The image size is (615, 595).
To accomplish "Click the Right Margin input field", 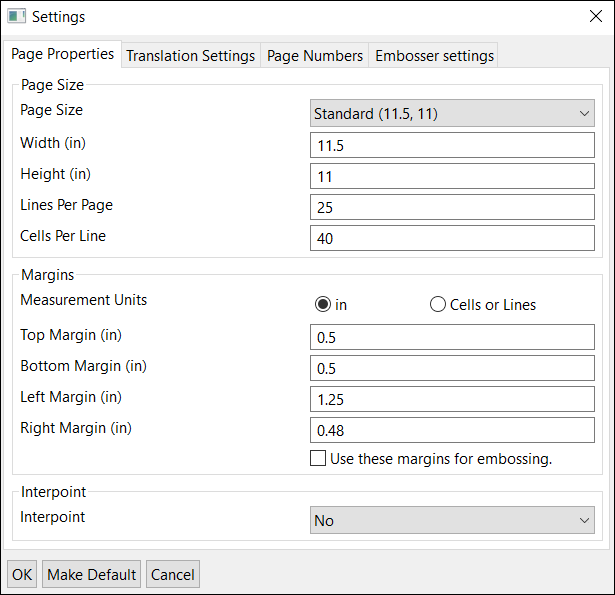I will click(x=452, y=430).
